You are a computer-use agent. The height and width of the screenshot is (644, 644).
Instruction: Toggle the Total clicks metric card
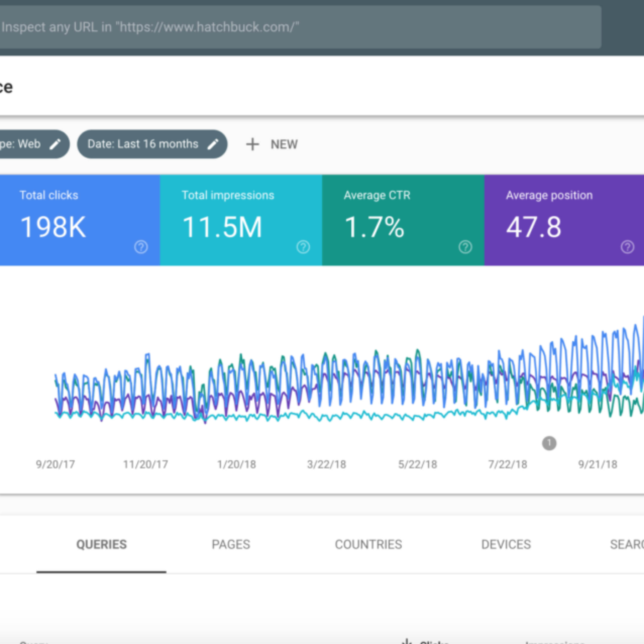tap(80, 220)
